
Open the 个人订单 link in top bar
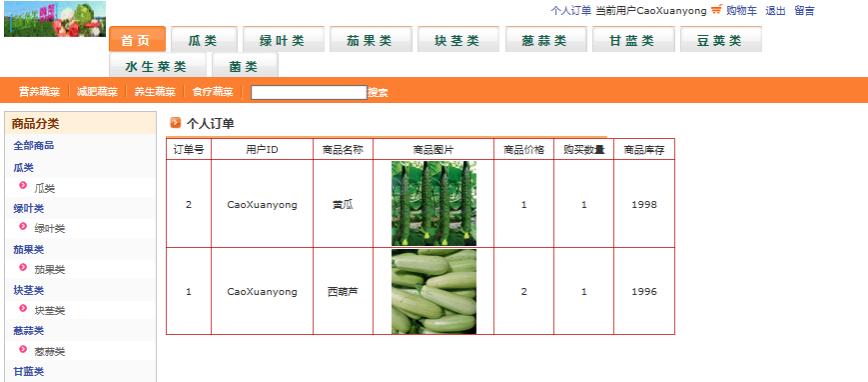coord(570,11)
